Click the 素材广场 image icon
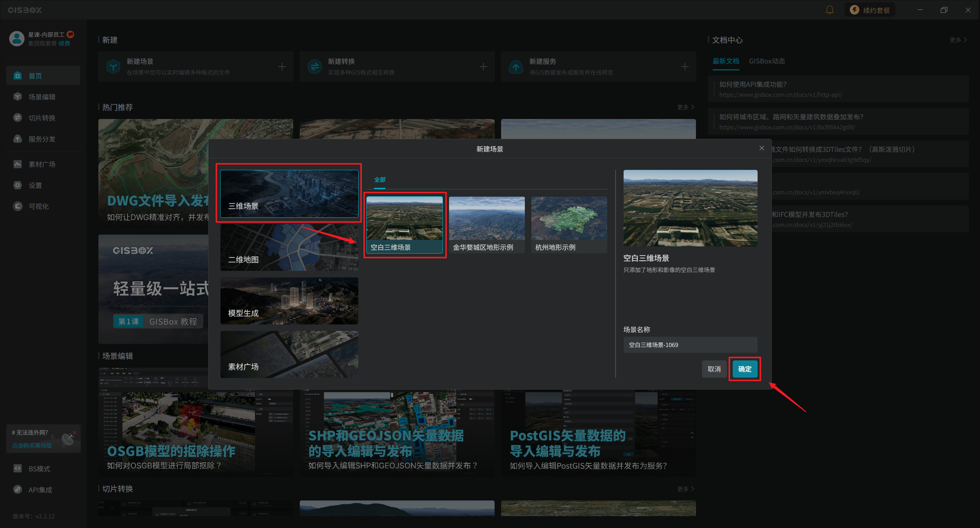Viewport: 980px width, 528px height. click(x=18, y=164)
